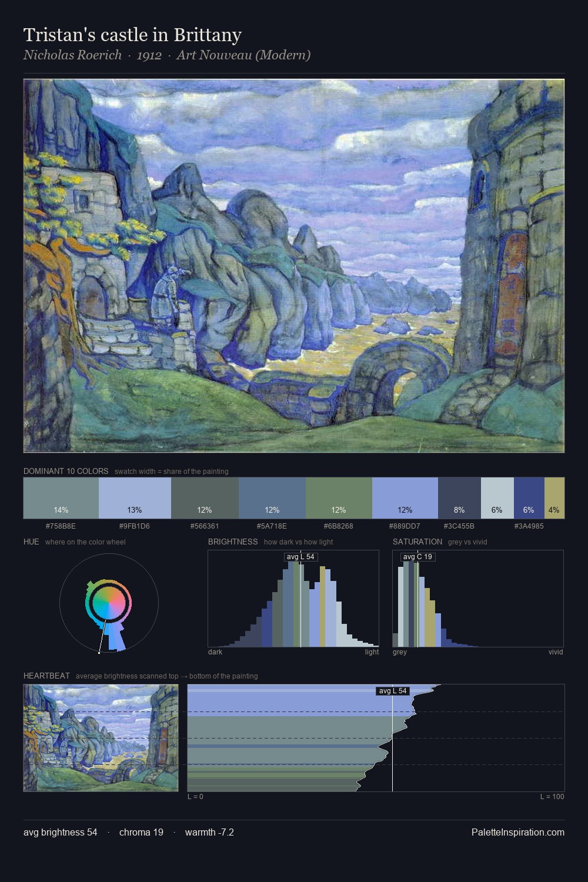This screenshot has width=588, height=882.
Task: Click the chroma 19 footer stat
Action: 141,832
